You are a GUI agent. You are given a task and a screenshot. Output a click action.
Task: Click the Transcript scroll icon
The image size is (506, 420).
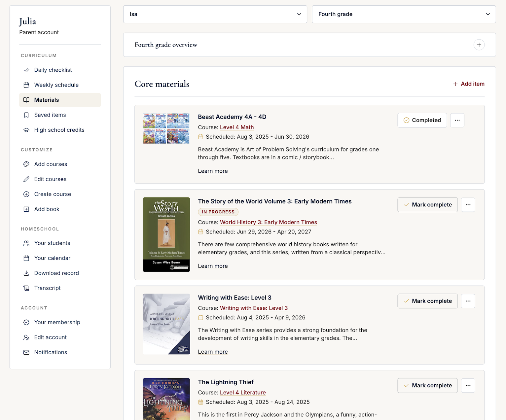26,288
